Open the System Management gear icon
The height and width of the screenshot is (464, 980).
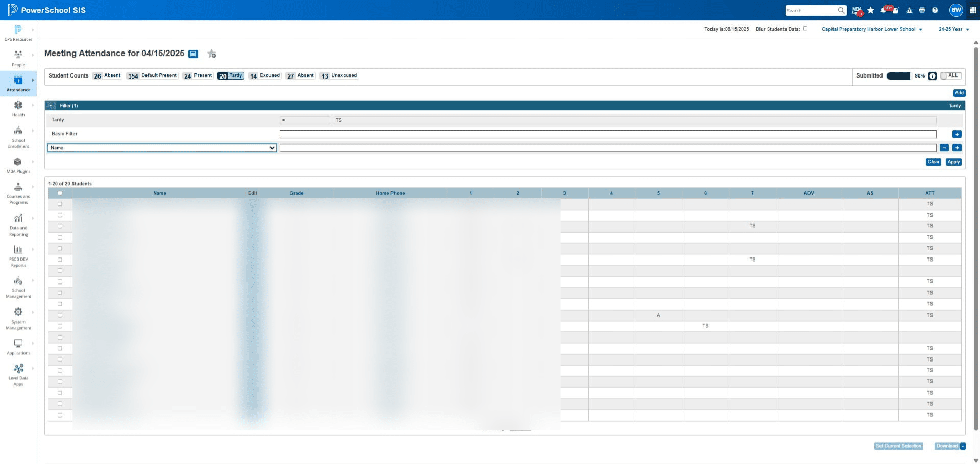point(18,312)
